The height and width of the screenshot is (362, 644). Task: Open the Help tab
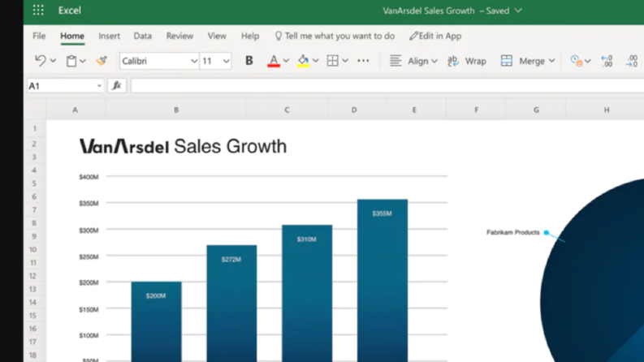(250, 36)
